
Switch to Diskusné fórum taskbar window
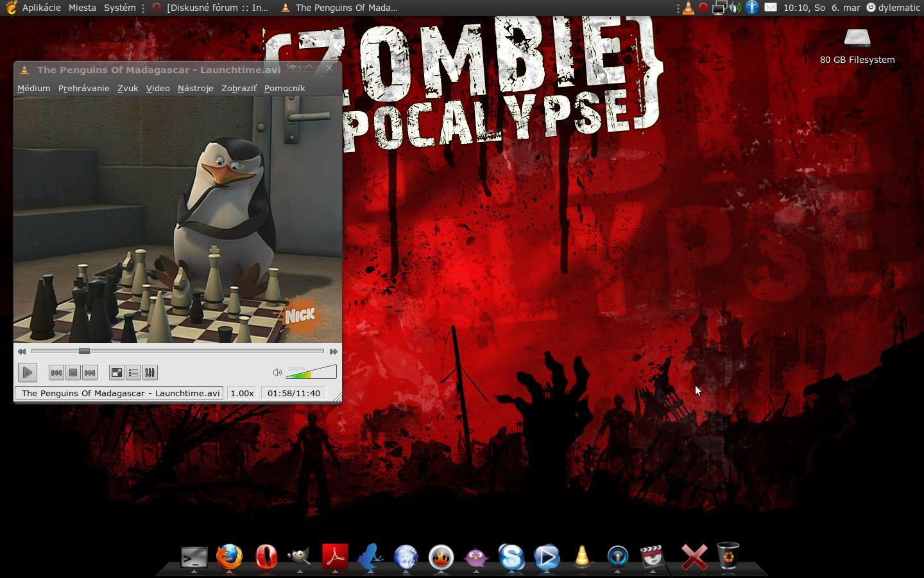click(210, 8)
